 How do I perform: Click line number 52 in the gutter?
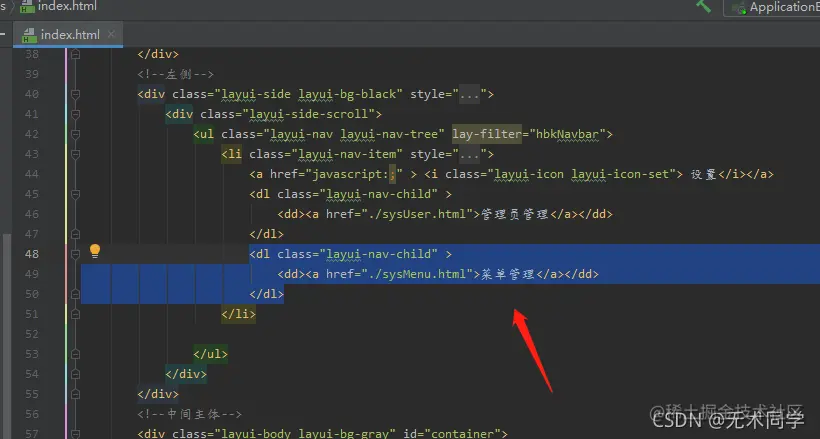(32, 334)
